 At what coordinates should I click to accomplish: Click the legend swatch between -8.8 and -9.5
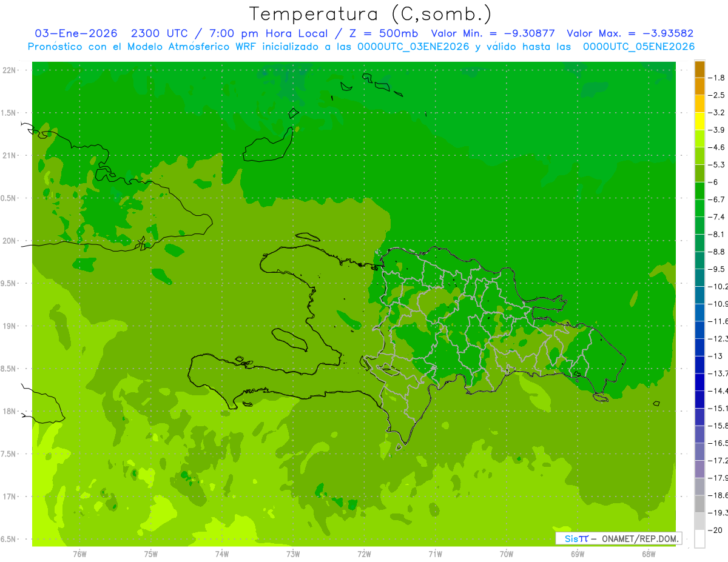(699, 261)
